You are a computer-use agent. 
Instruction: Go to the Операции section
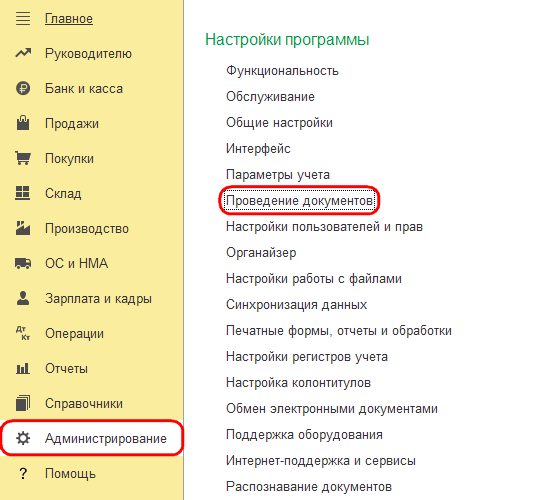(74, 334)
